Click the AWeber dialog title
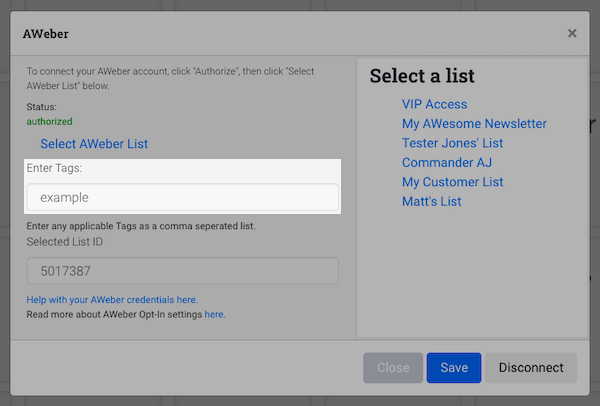The image size is (600, 406). click(47, 33)
